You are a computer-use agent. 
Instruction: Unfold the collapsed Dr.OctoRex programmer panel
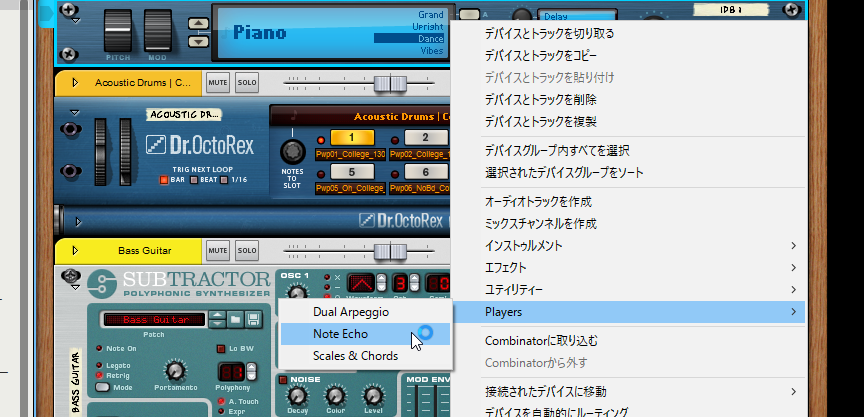pyautogui.click(x=78, y=222)
